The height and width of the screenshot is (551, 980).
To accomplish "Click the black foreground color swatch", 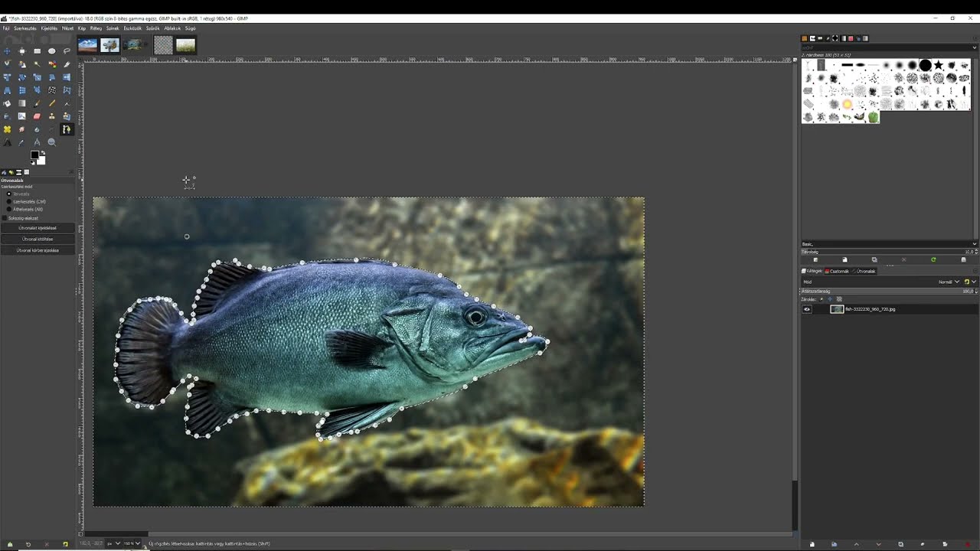I will [34, 155].
